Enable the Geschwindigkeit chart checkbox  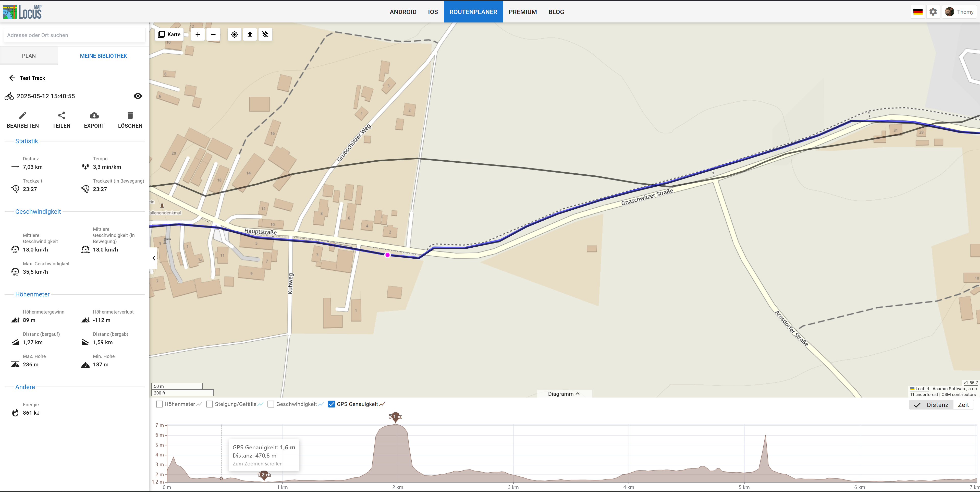(x=271, y=404)
